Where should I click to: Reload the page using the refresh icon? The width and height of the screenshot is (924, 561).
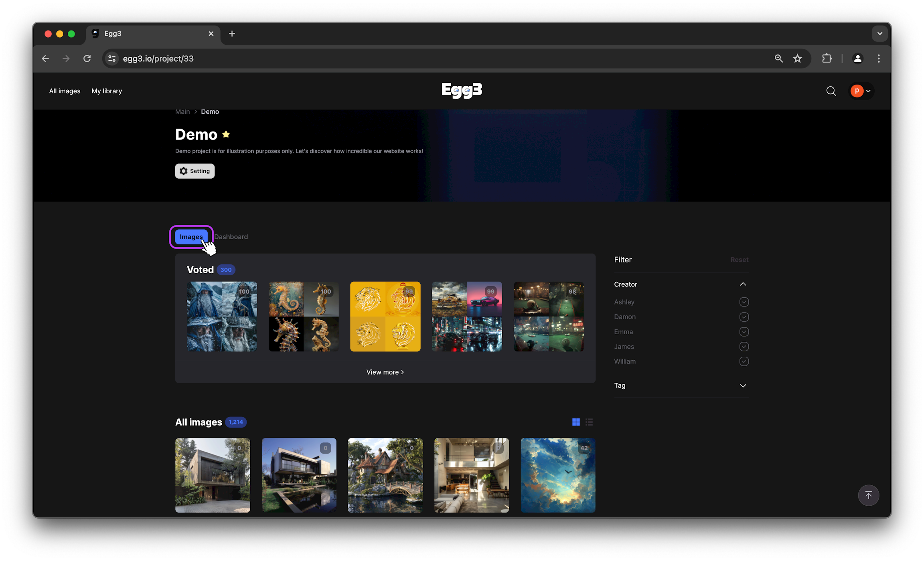87,59
